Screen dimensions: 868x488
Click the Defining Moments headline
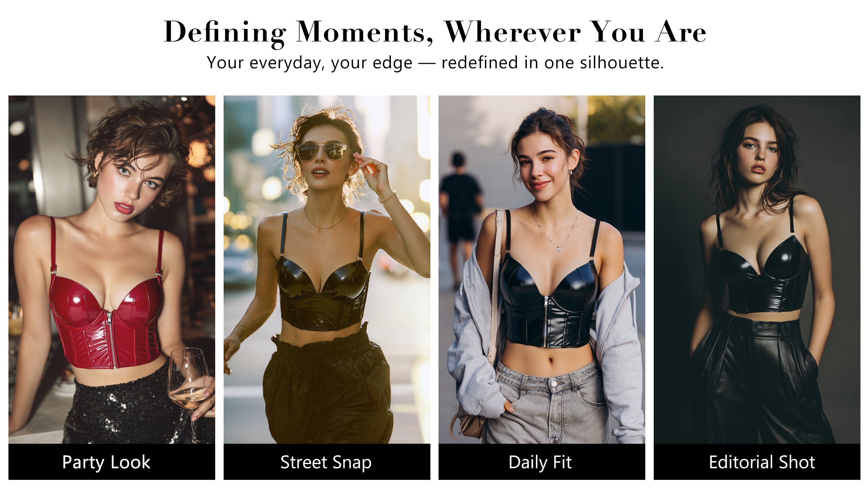point(435,32)
